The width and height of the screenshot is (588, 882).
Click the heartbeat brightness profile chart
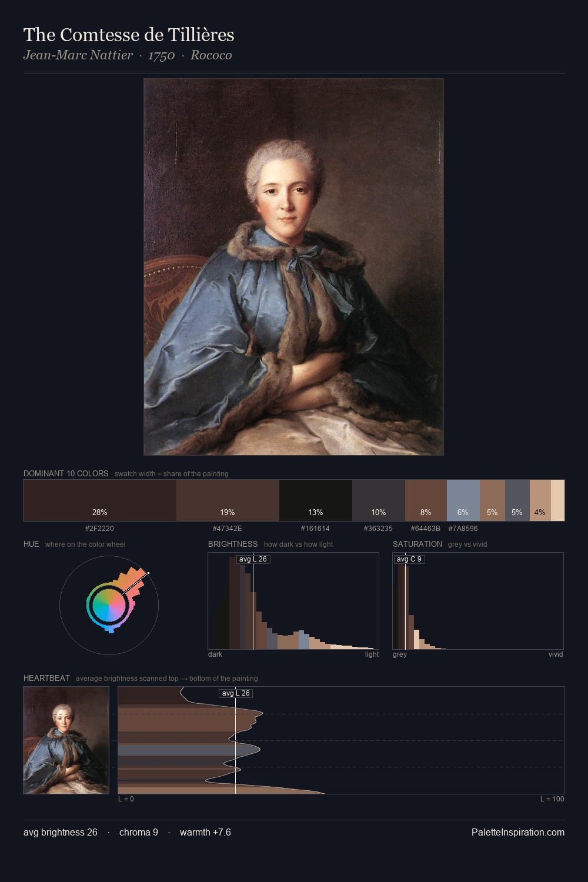click(x=341, y=740)
